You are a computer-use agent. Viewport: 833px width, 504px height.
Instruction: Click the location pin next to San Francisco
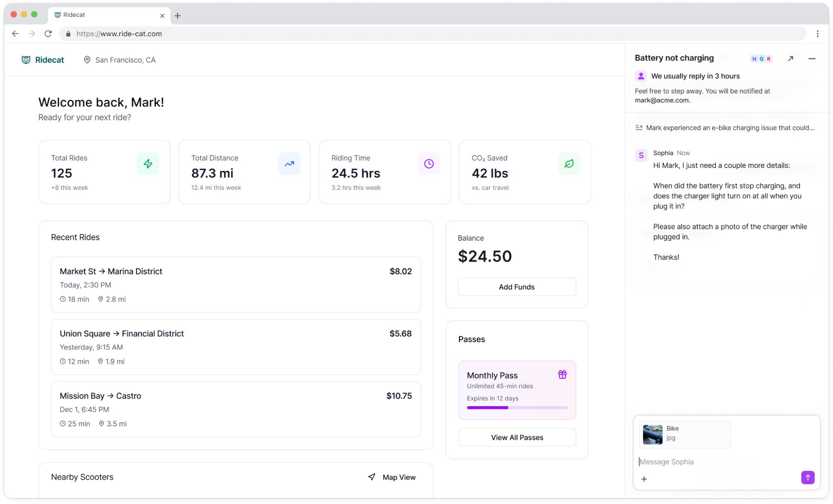[x=87, y=60]
